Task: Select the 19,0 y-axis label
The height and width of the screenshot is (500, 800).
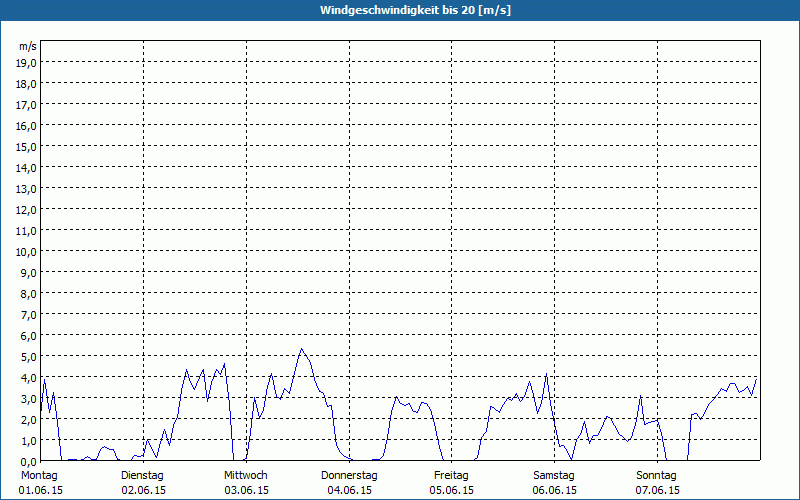Action: pos(27,62)
